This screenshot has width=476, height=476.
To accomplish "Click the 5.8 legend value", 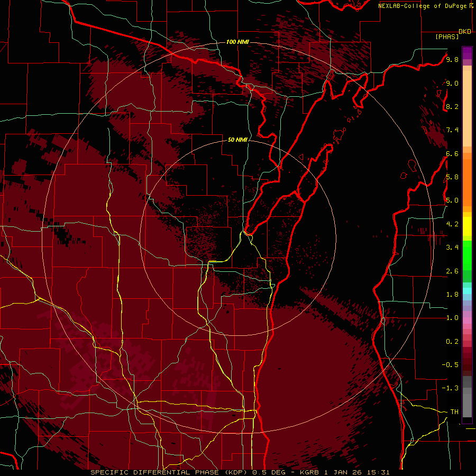I will coord(452,177).
